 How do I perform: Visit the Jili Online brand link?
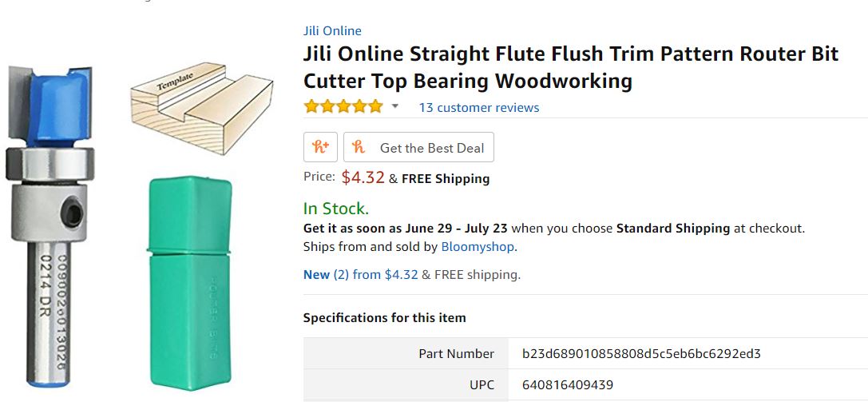[332, 31]
